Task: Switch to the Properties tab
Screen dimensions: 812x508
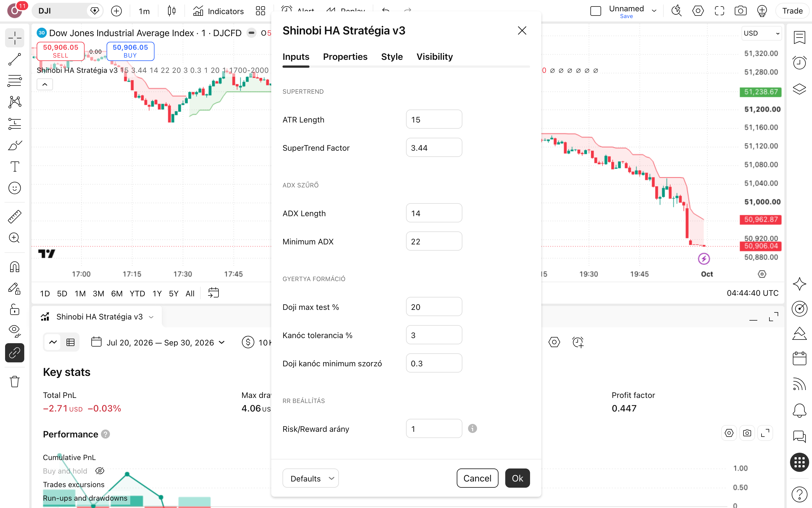Action: click(x=345, y=57)
